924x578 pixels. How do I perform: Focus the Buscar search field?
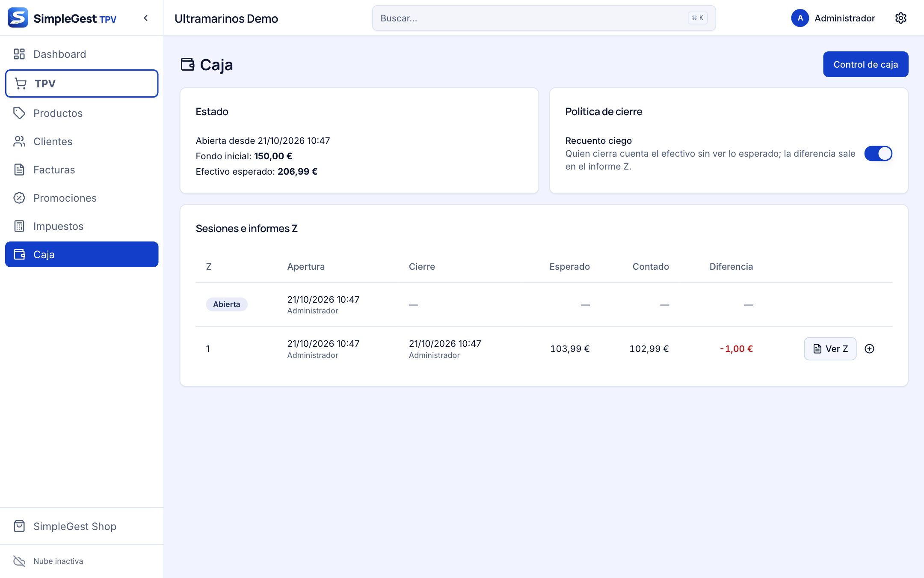point(544,18)
